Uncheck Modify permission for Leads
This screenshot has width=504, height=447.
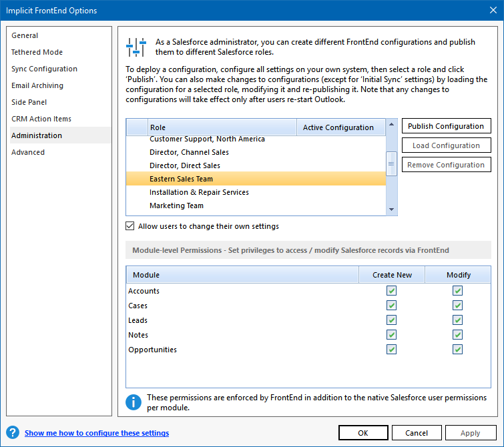tap(457, 320)
